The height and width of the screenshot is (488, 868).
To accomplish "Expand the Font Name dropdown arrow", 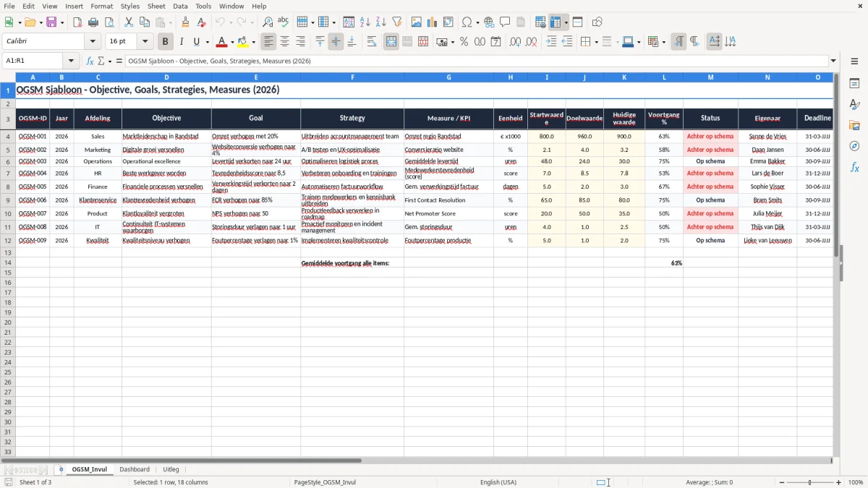I will pyautogui.click(x=93, y=42).
